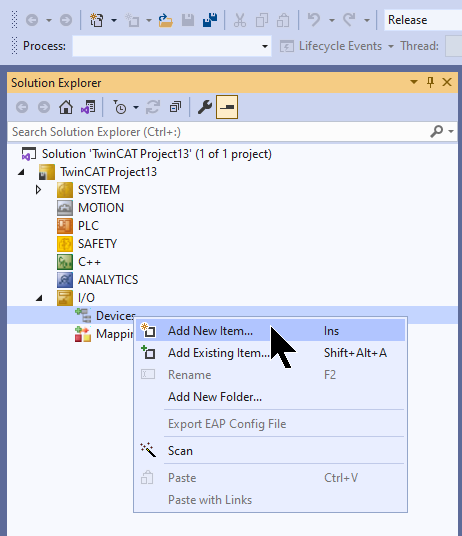Choose Rename from the context menu

point(270,375)
